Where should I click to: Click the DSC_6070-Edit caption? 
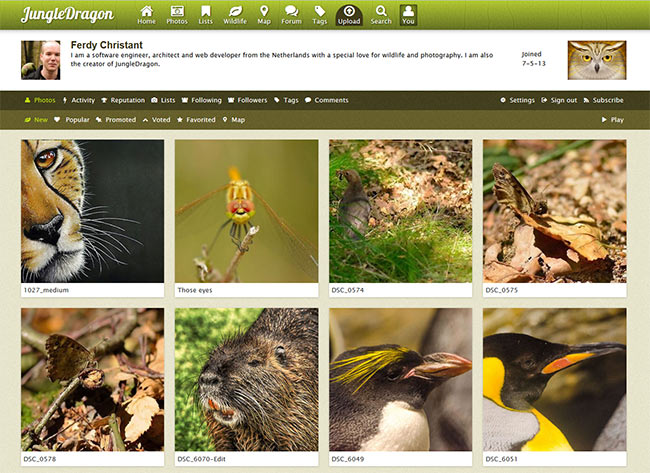click(201, 459)
